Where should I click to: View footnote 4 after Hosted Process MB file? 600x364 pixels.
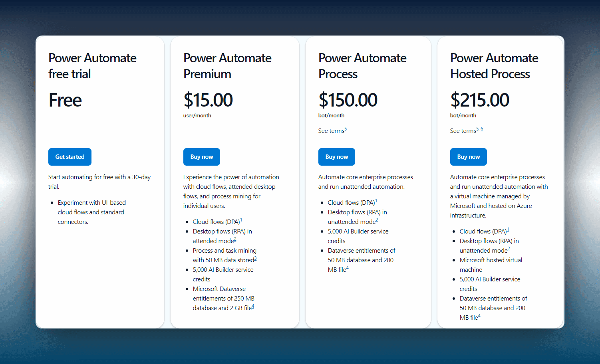pos(479,316)
